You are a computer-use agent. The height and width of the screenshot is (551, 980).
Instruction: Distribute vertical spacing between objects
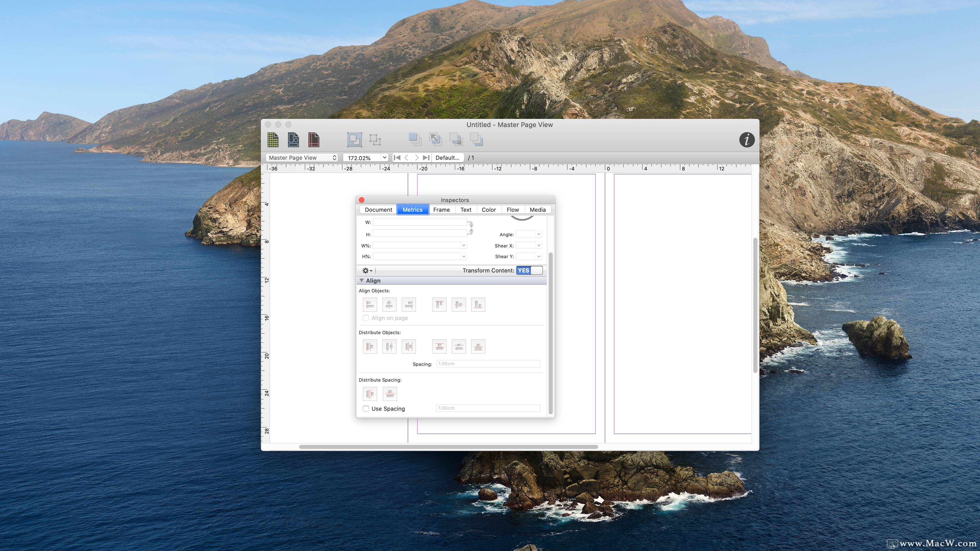click(x=390, y=394)
